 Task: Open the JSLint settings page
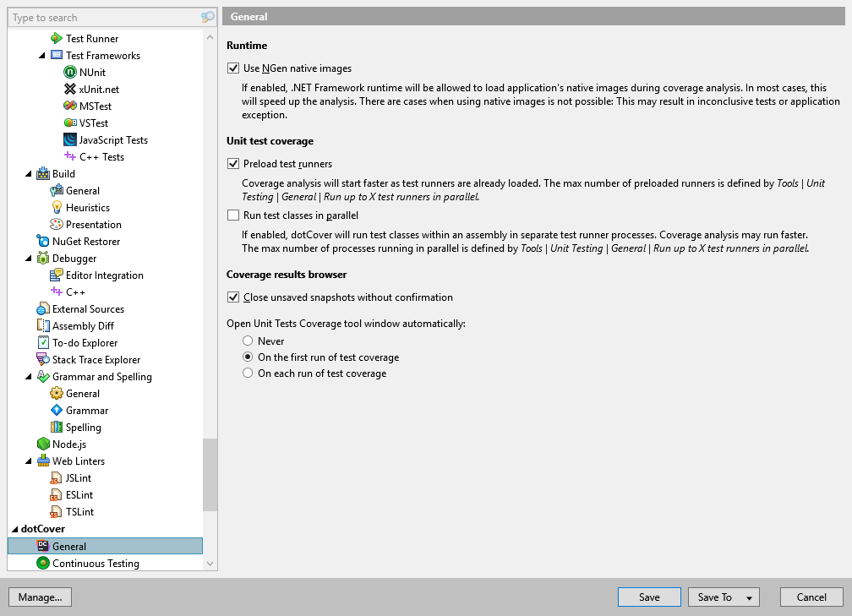coord(79,478)
